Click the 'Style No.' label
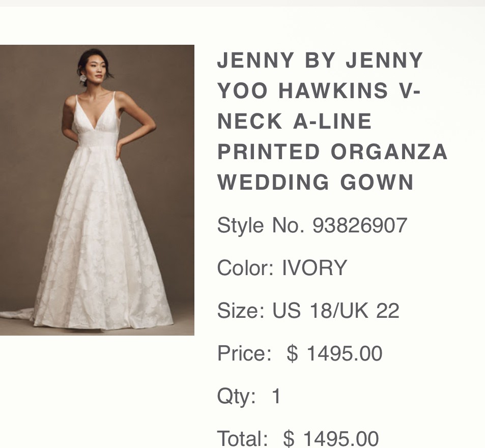 pyautogui.click(x=261, y=225)
